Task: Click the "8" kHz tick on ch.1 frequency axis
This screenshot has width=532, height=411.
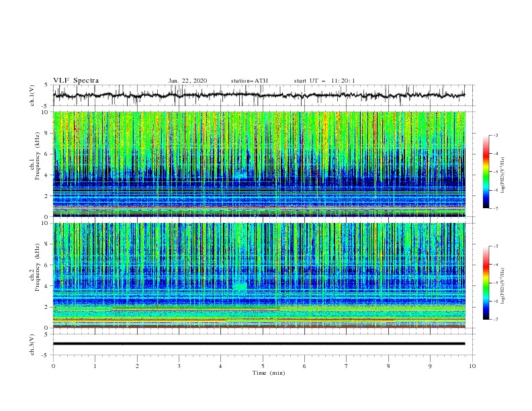Action: tap(47, 133)
